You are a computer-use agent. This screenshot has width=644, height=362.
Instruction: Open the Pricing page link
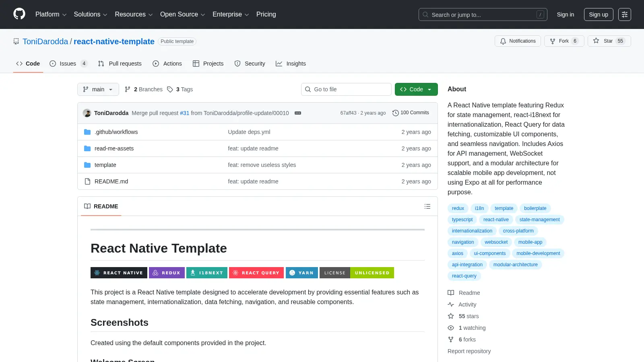266,14
